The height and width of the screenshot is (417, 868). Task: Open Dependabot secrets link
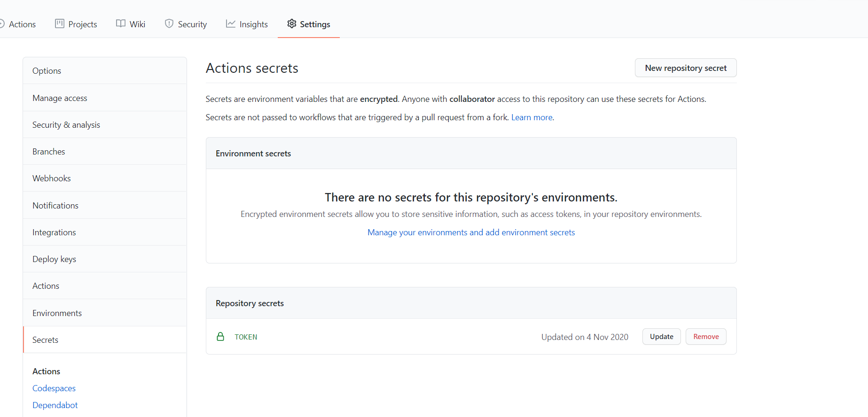(55, 405)
